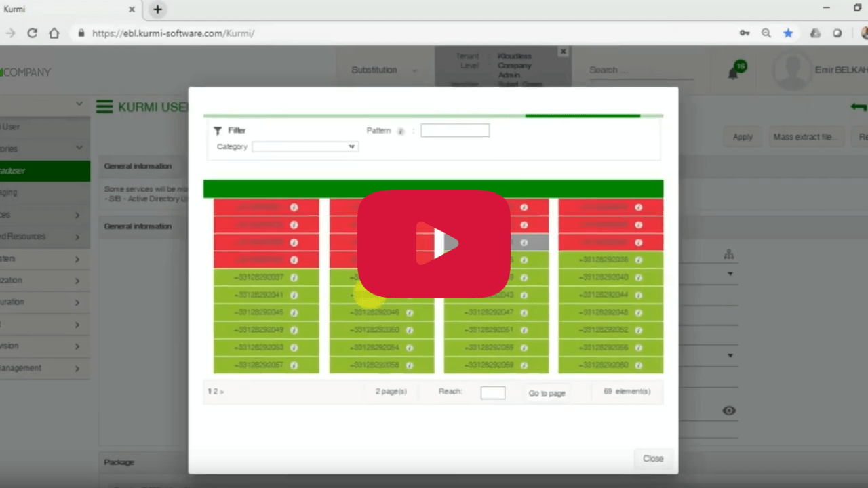This screenshot has height=488, width=868.
Task: Toggle the eye visibility icon on the form
Action: pyautogui.click(x=729, y=411)
